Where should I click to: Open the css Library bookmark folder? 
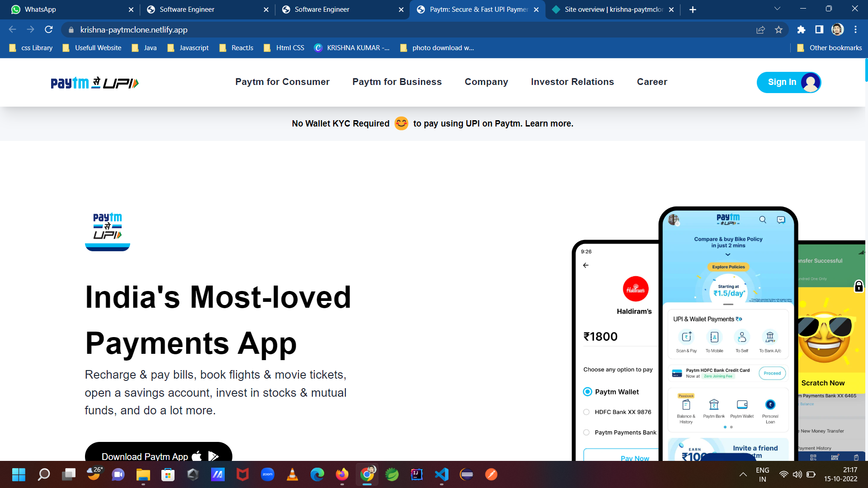tap(31, 48)
